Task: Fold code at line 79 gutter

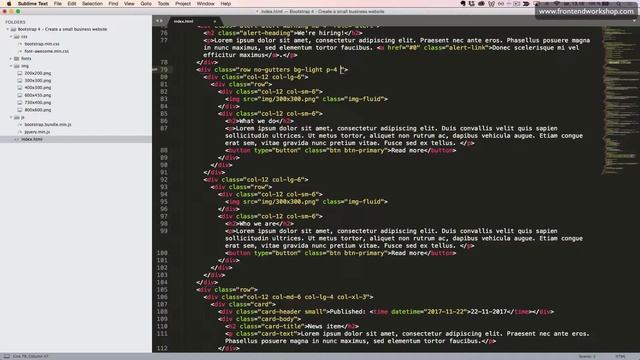Action: 155,70
